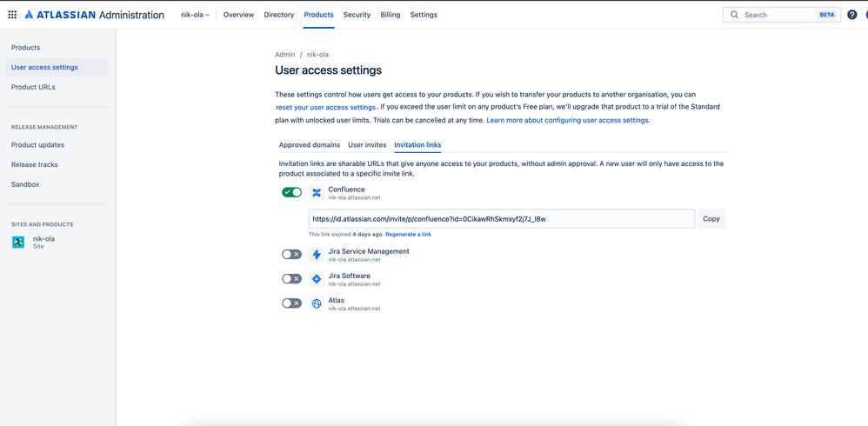This screenshot has height=426, width=868.
Task: Open the help question mark icon
Action: (x=852, y=15)
